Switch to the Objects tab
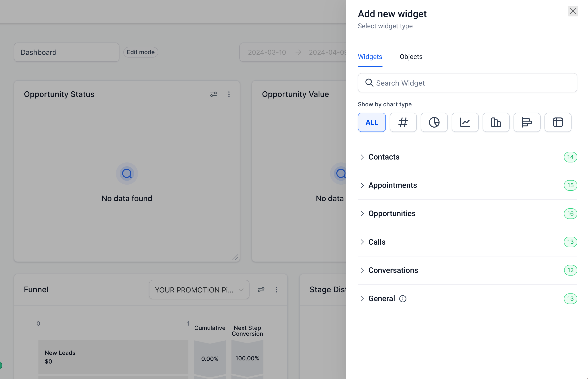588x379 pixels. coord(411,57)
